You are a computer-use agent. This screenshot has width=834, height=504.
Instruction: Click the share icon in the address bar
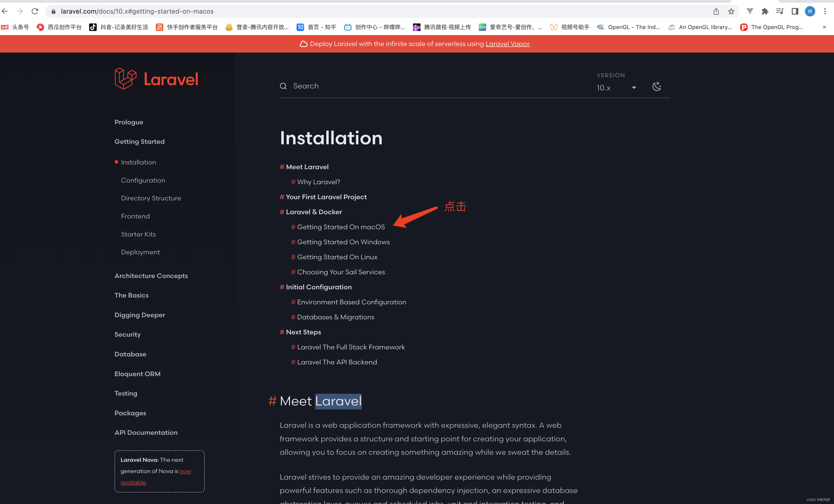click(x=715, y=11)
